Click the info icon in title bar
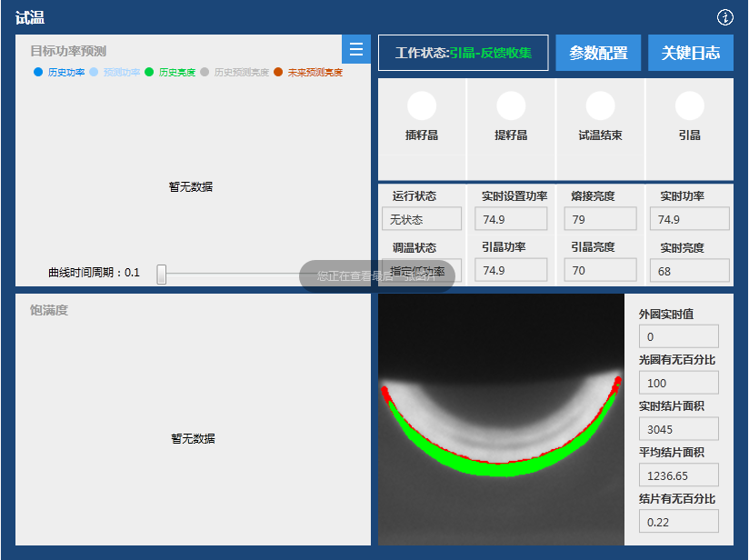Screen dimensions: 749x560 [725, 17]
